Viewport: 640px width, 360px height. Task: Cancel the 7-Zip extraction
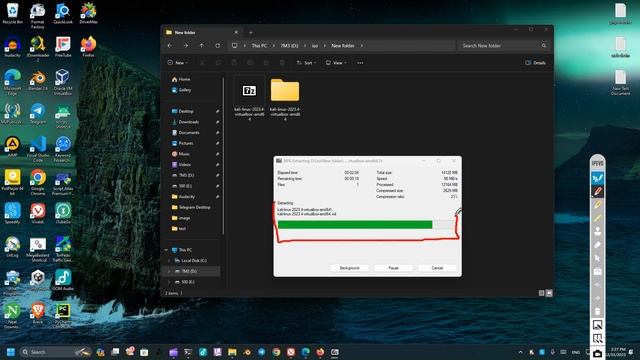437,268
